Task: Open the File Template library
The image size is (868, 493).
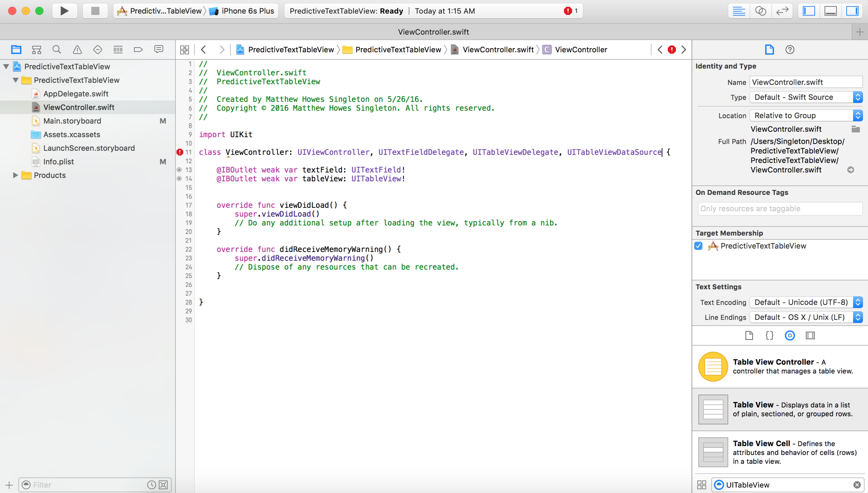Action: (749, 335)
